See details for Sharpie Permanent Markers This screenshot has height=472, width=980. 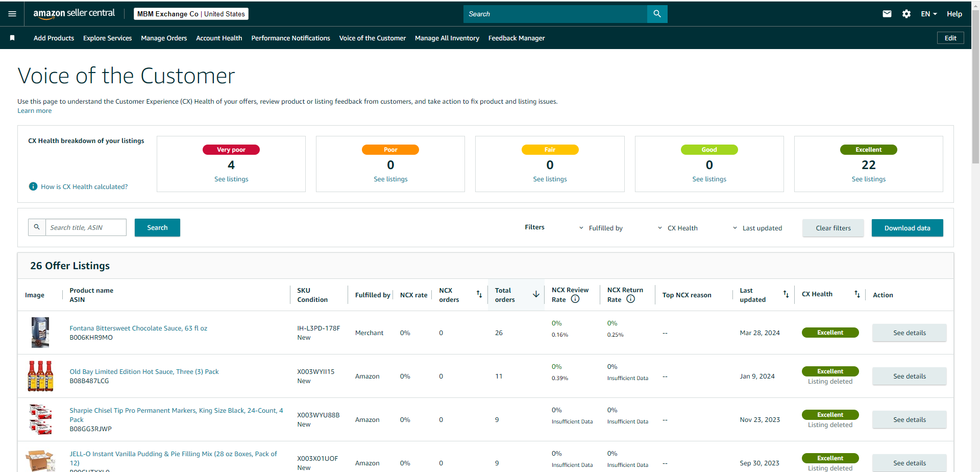tap(909, 419)
